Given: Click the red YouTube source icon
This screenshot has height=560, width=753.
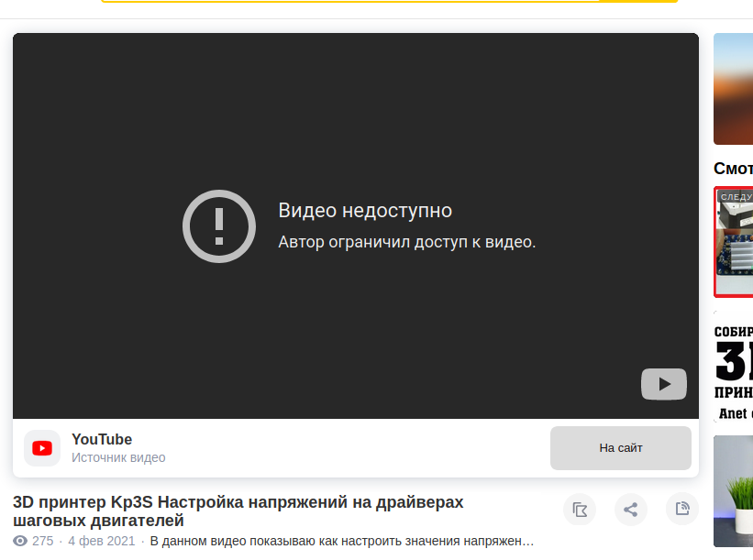Looking at the screenshot, I should 42,448.
